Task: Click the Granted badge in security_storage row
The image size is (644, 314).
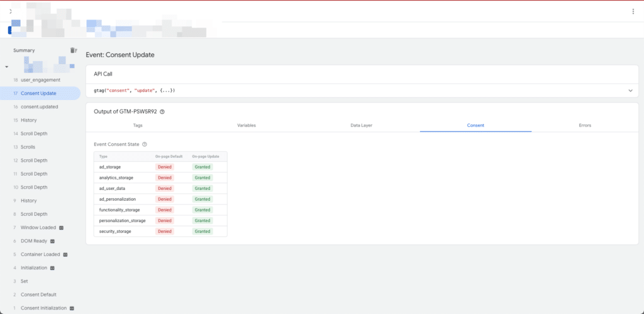Action: pos(203,232)
